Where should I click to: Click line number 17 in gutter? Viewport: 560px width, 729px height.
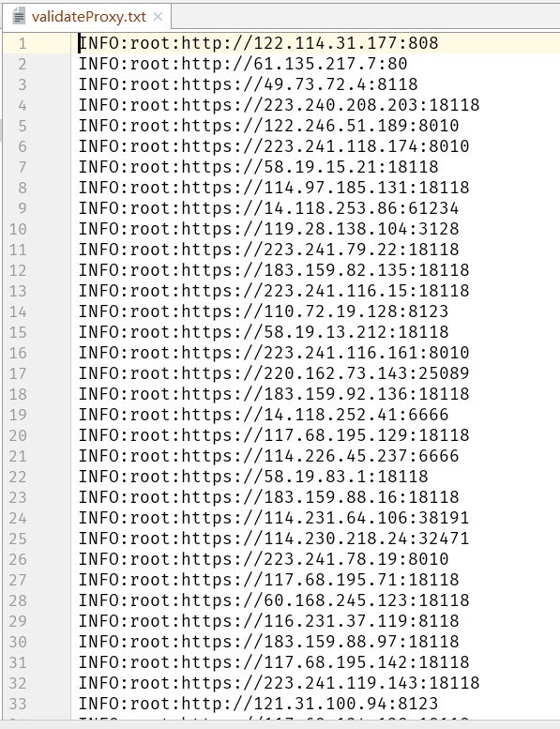[18, 373]
